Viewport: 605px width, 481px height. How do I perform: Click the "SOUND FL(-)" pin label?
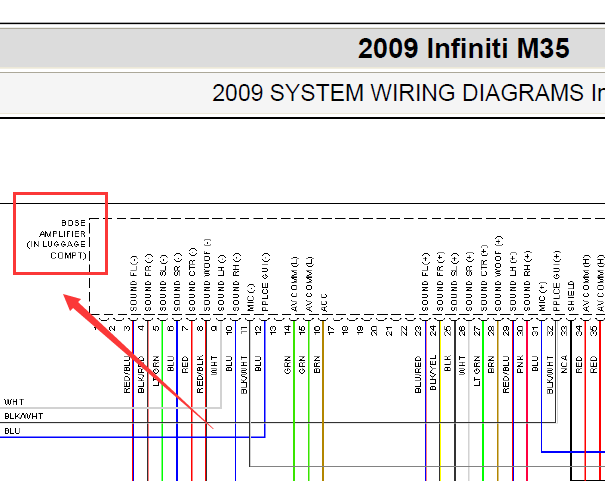coord(134,284)
